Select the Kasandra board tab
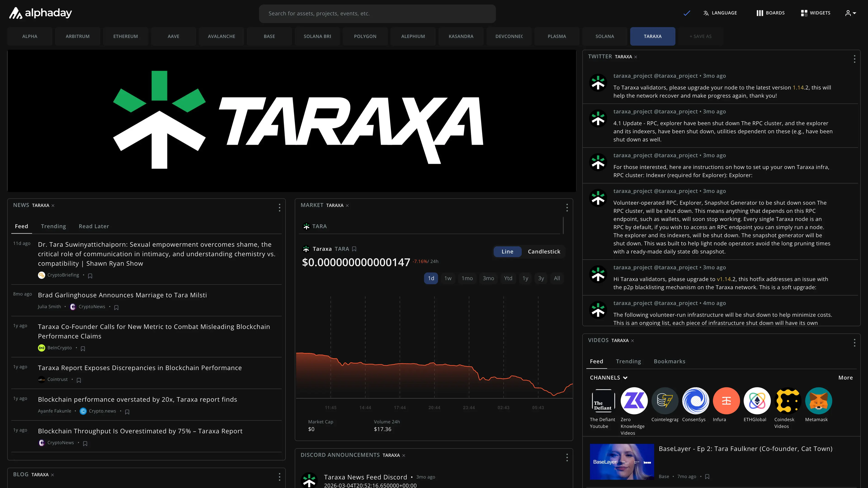The width and height of the screenshot is (868, 488). (461, 36)
